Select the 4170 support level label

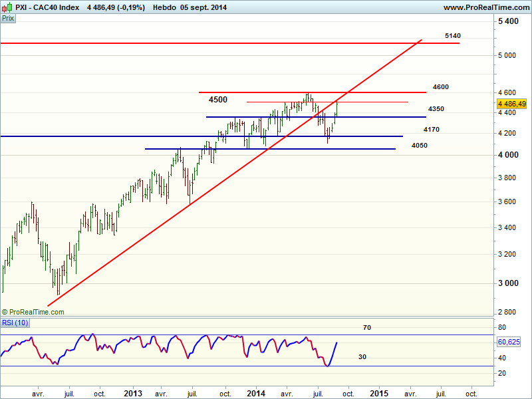431,129
